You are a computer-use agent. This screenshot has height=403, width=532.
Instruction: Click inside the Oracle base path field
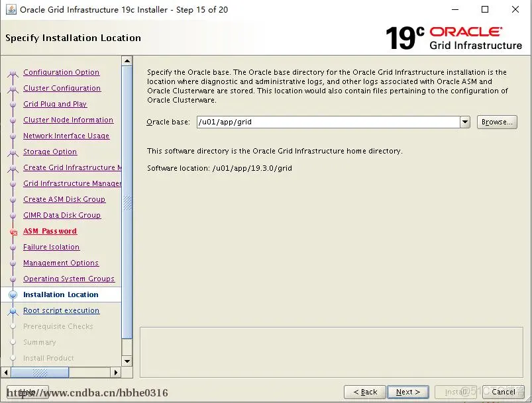328,122
